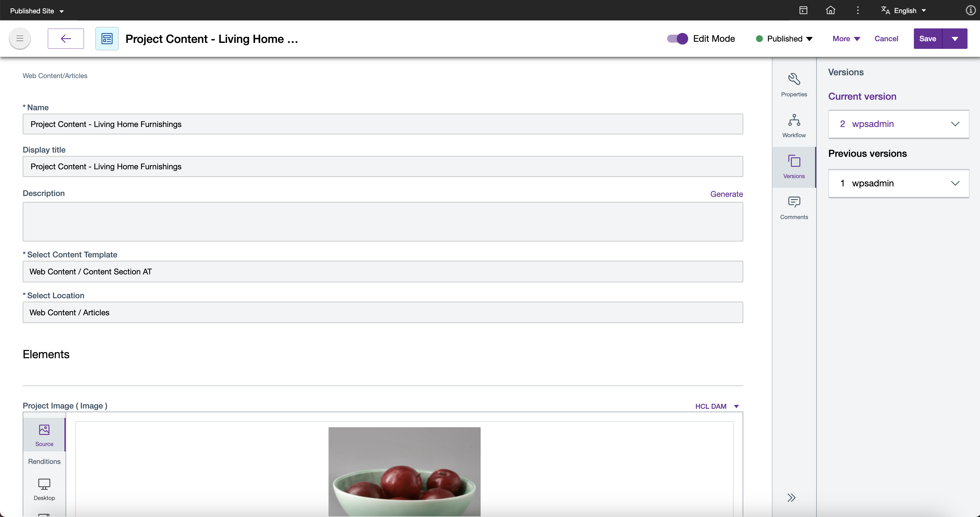Toggle Edit Mode switch off
Screen dimensions: 980x517
pyautogui.click(x=677, y=38)
